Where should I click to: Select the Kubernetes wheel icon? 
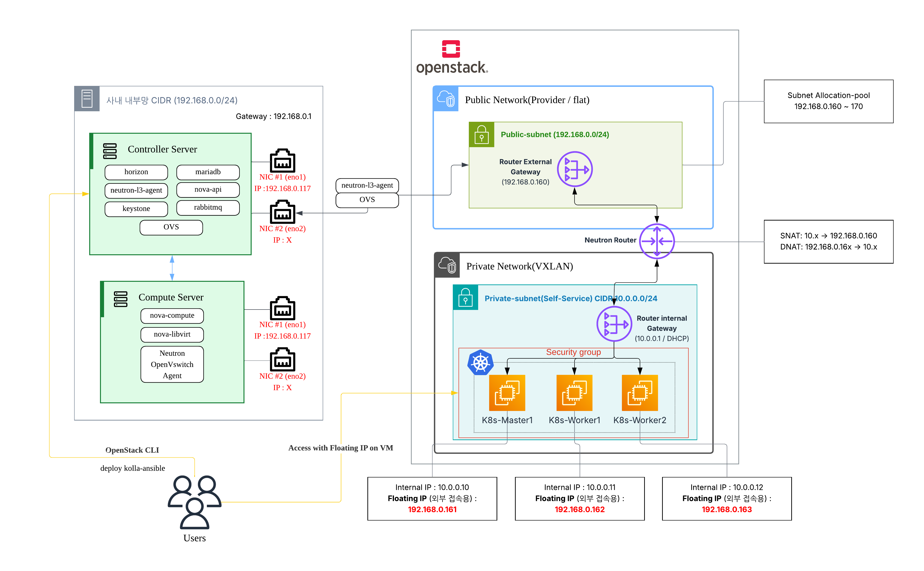480,363
